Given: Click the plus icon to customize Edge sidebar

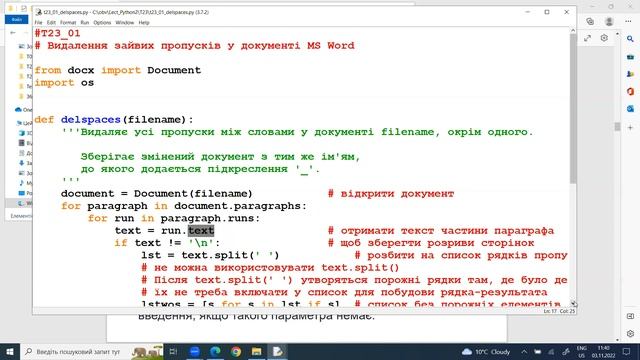Looking at the screenshot, I should (630, 128).
